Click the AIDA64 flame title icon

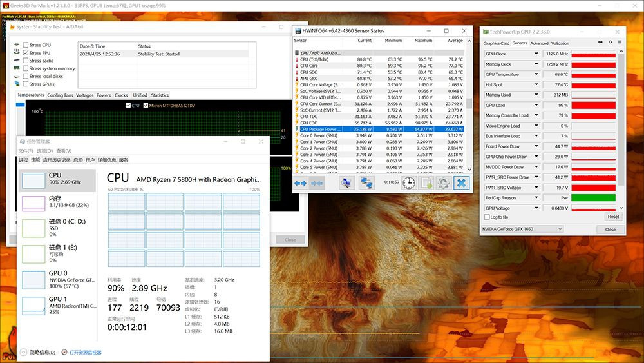[x=12, y=26]
